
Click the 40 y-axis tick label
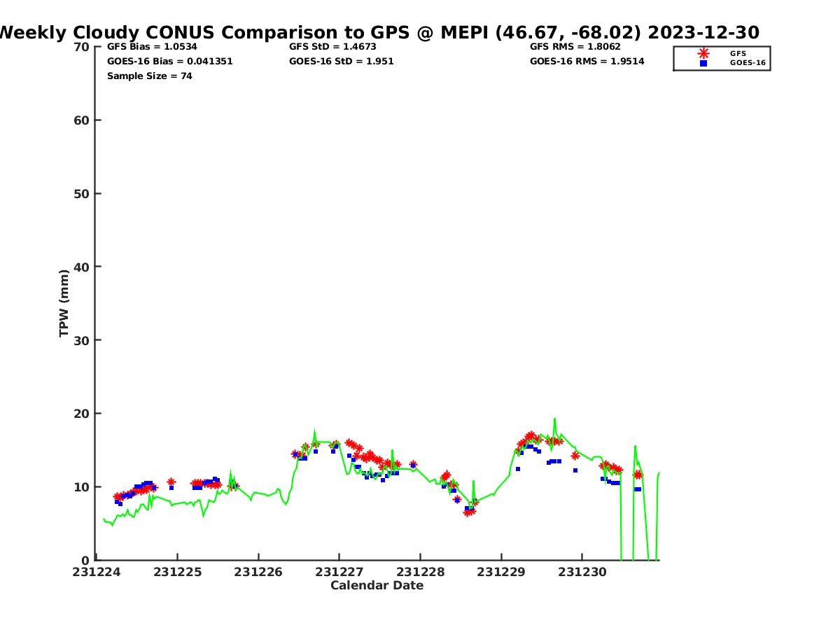click(82, 267)
